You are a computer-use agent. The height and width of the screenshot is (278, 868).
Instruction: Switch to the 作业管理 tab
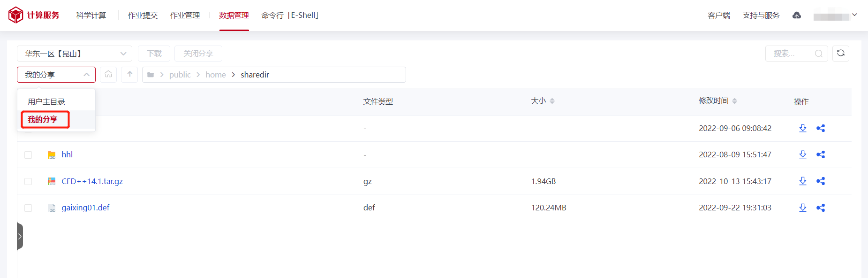185,15
